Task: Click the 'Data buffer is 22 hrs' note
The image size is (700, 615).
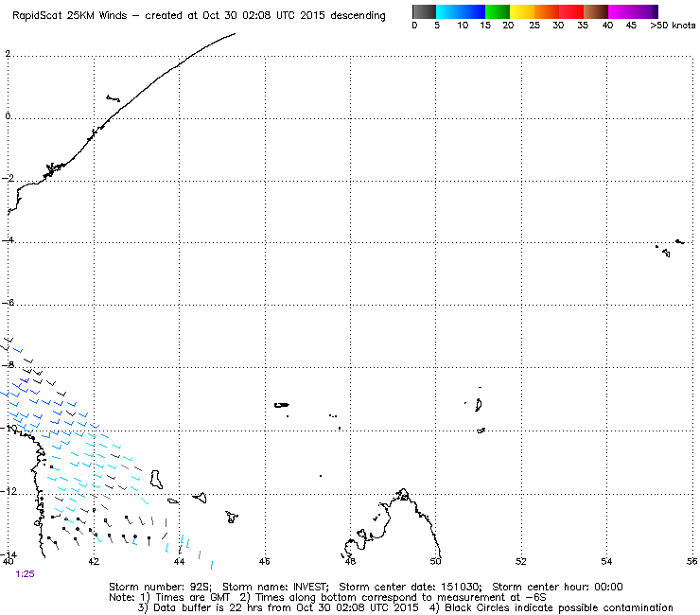Action: point(196,607)
